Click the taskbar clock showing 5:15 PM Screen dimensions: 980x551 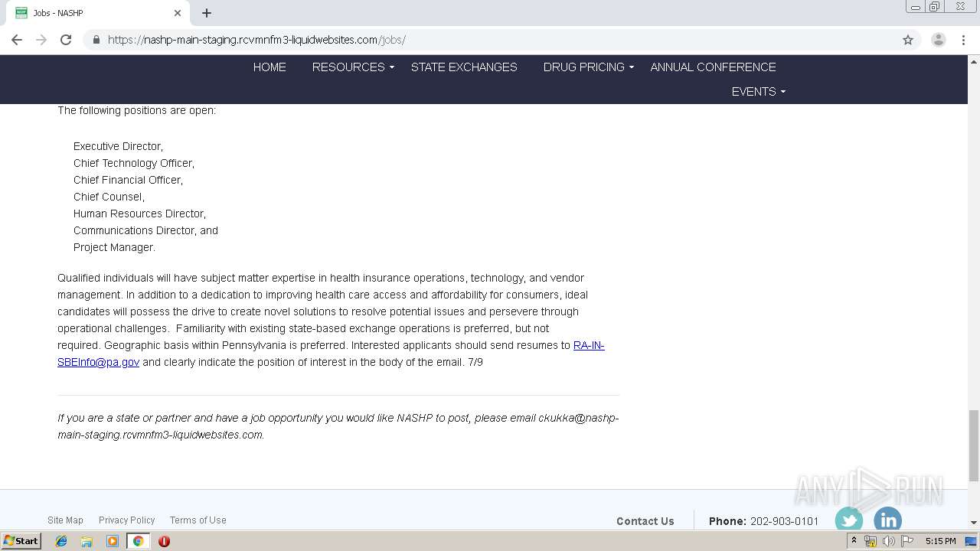pyautogui.click(x=940, y=541)
